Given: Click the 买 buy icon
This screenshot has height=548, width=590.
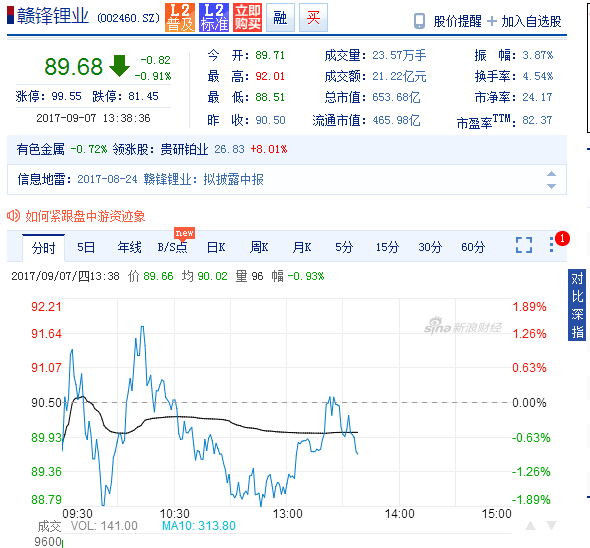Looking at the screenshot, I should [x=313, y=17].
